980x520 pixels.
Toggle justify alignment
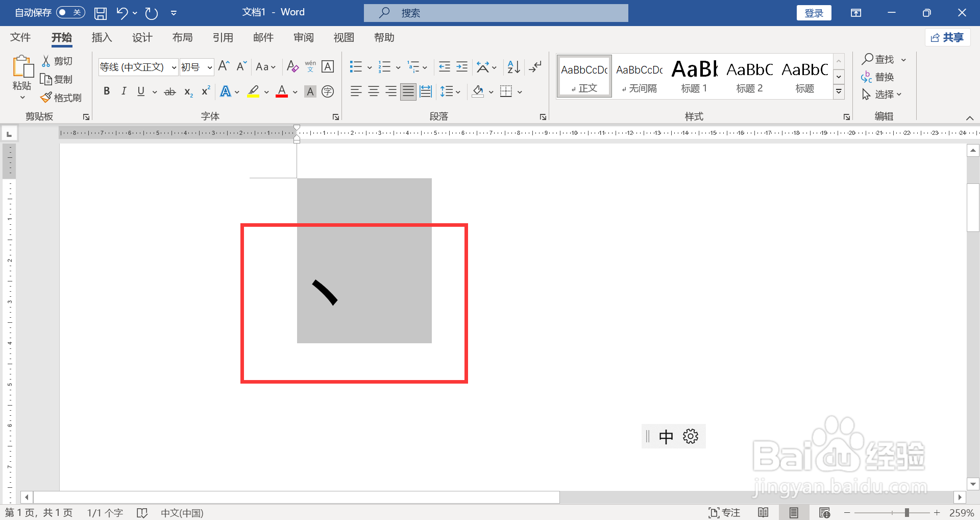pyautogui.click(x=408, y=91)
